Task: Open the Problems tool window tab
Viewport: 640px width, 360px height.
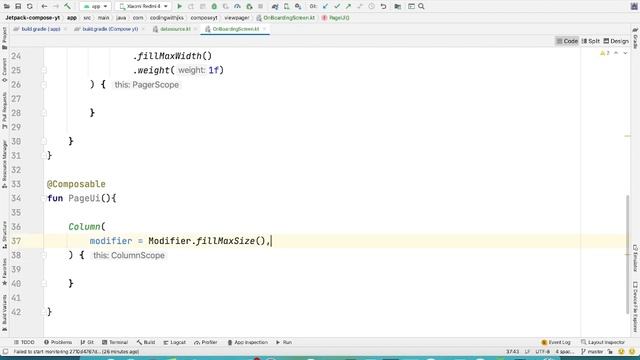Action: [58, 342]
